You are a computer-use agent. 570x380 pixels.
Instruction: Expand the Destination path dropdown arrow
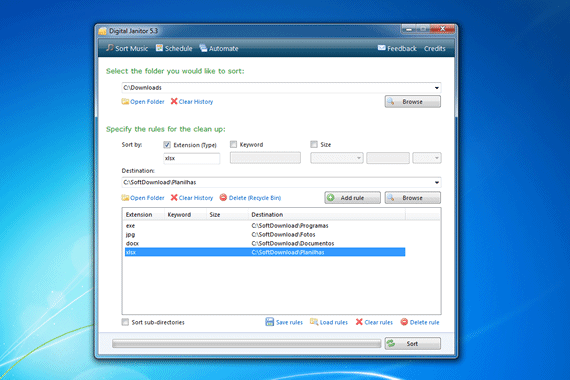[x=437, y=182]
